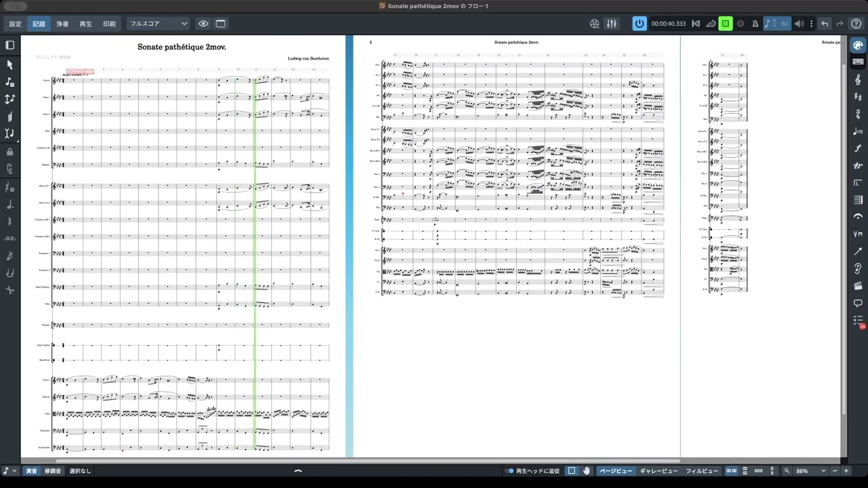
Task: Open the Video clapperboard panel icon
Action: click(x=858, y=285)
